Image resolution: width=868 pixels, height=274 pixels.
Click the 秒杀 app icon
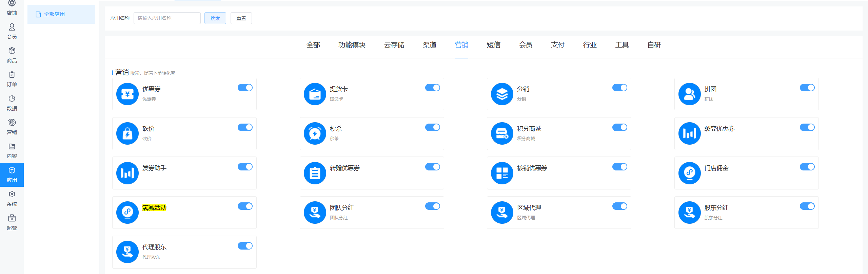(315, 133)
